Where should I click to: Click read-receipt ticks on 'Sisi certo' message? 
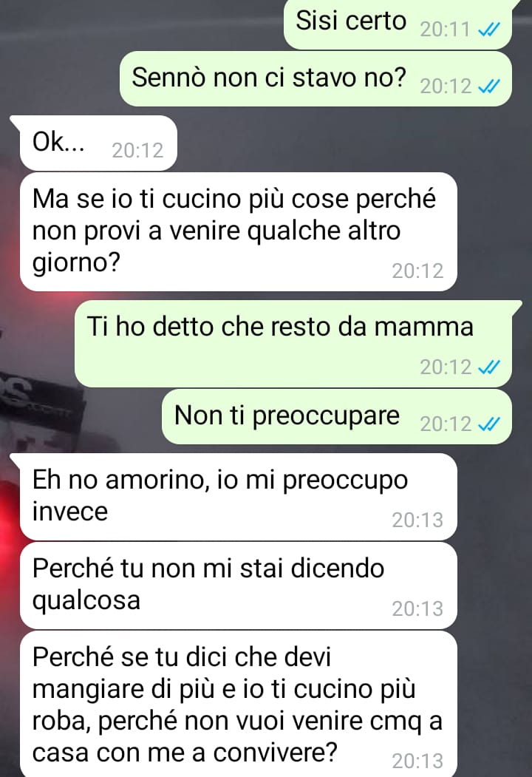(489, 30)
